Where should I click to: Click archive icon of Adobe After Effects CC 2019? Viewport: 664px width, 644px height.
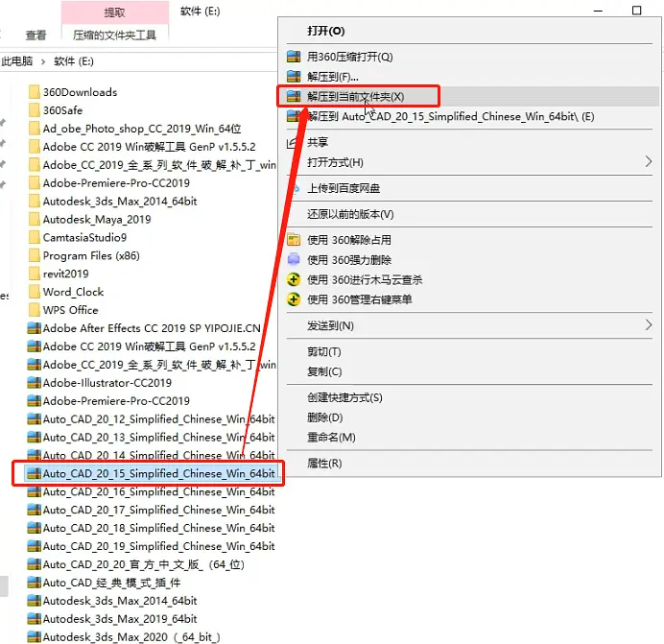pos(34,328)
